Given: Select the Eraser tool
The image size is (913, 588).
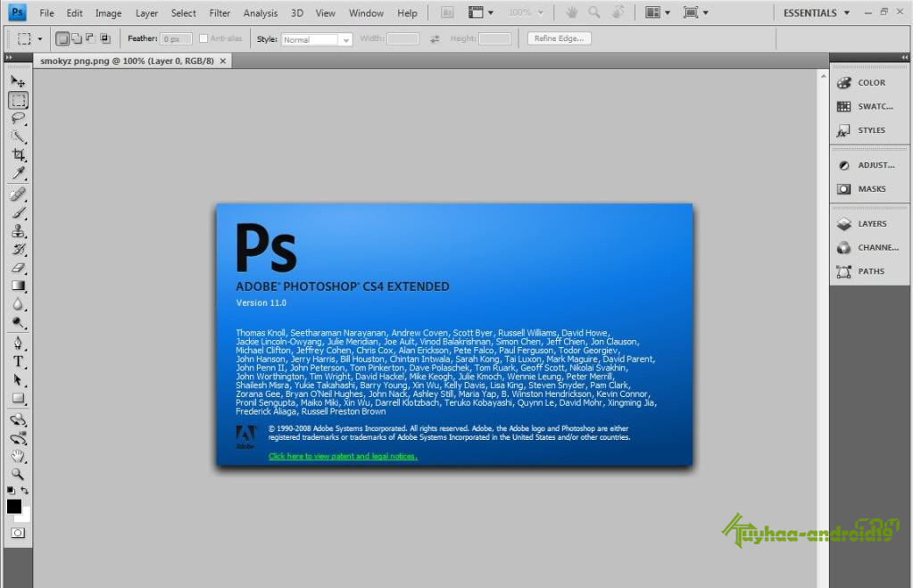Looking at the screenshot, I should point(18,268).
